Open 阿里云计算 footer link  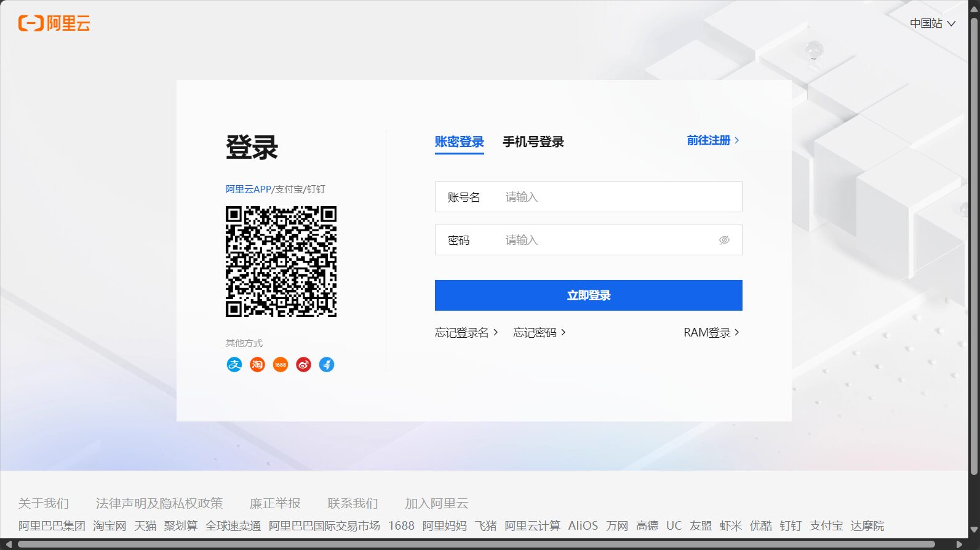tap(533, 525)
